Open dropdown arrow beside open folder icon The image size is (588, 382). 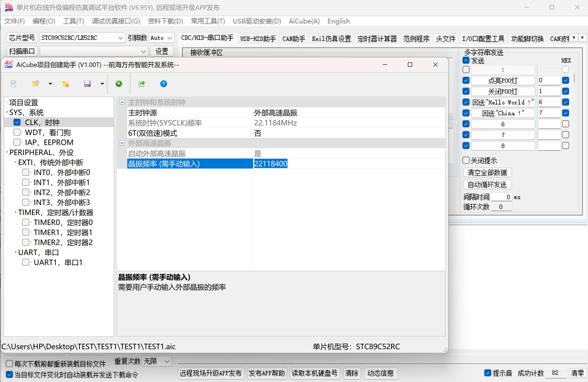(x=50, y=84)
